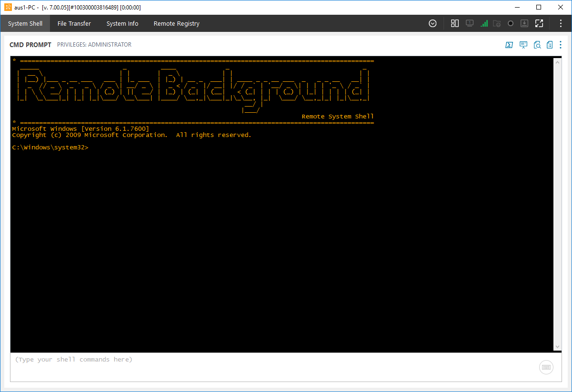Screen dimensions: 572x392
Task: Open the top-right three-dot options menu
Action: point(560,23)
